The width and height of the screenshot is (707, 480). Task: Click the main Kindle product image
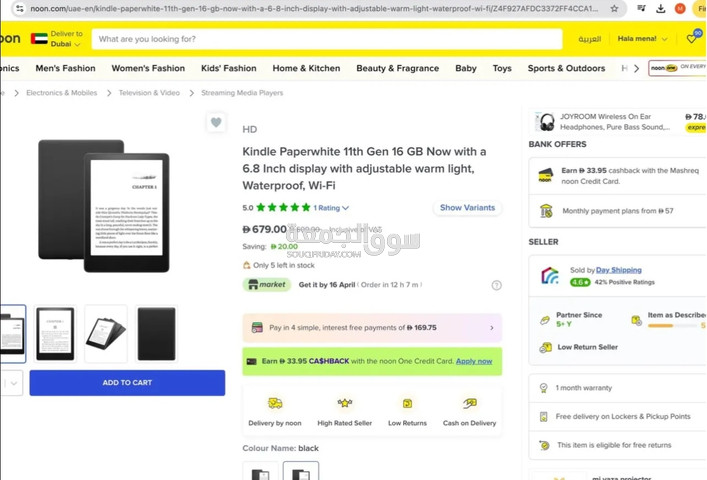pos(104,206)
